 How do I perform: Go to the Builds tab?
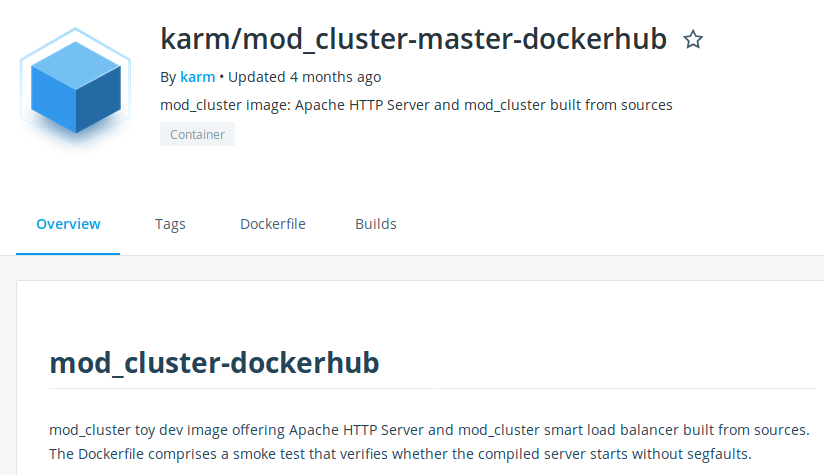tap(376, 224)
